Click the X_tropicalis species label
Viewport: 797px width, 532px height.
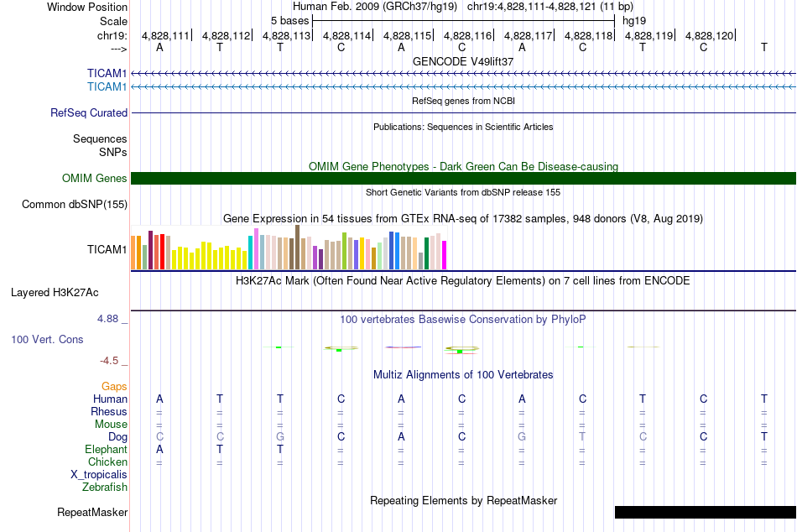(x=99, y=475)
